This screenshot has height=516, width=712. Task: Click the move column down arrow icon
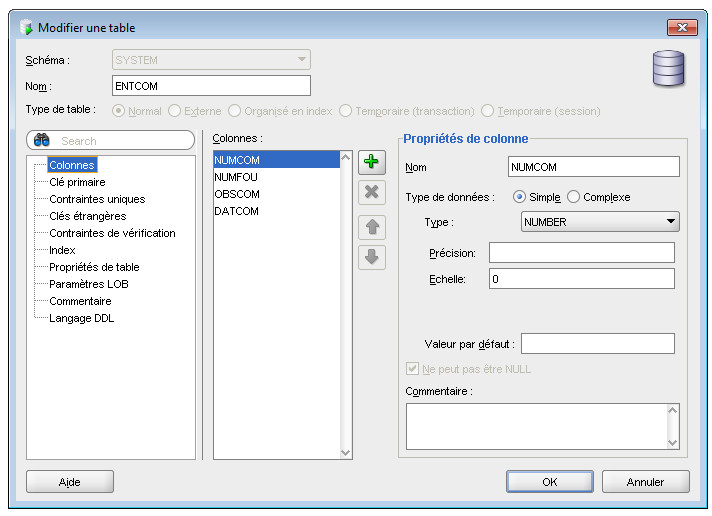pos(372,257)
